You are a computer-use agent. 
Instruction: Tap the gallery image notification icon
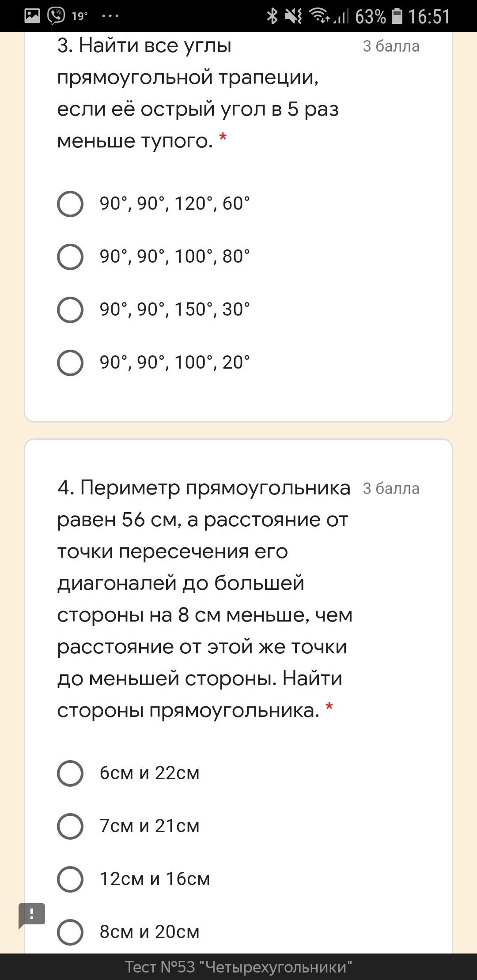(32, 16)
